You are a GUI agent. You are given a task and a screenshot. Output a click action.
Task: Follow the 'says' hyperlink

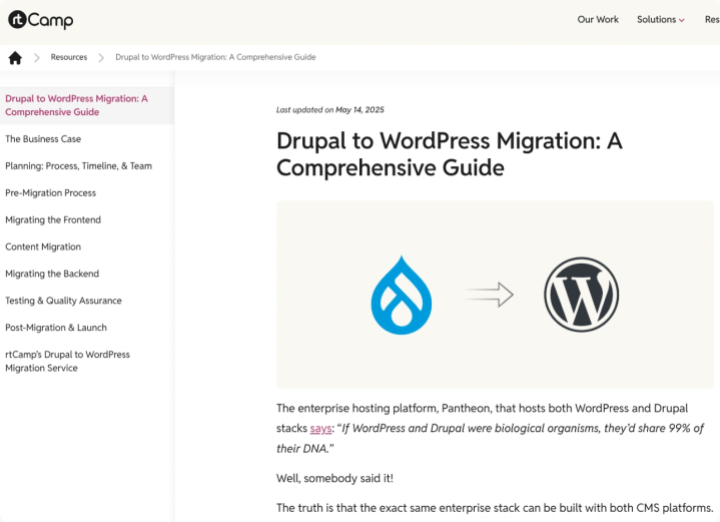tap(320, 428)
